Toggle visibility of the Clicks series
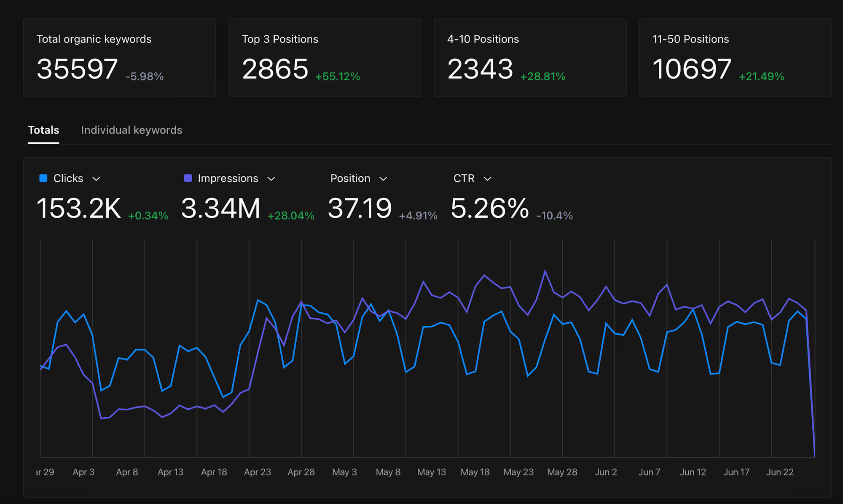This screenshot has width=843, height=504. 68,178
